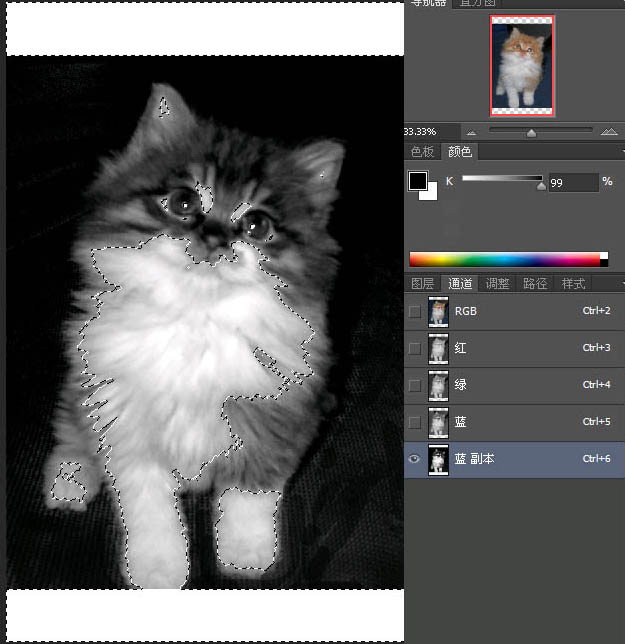
Task: Show the RGB channel visibility box
Action: pyautogui.click(x=415, y=312)
